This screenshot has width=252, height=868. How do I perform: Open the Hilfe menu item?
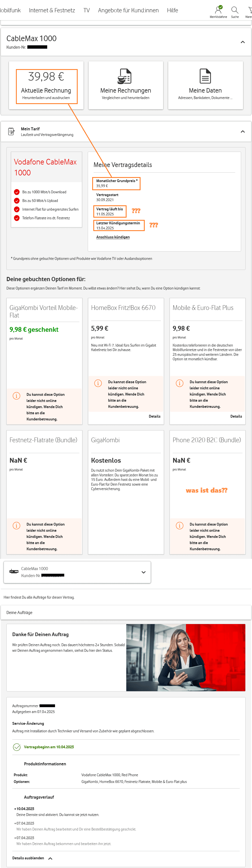click(172, 10)
